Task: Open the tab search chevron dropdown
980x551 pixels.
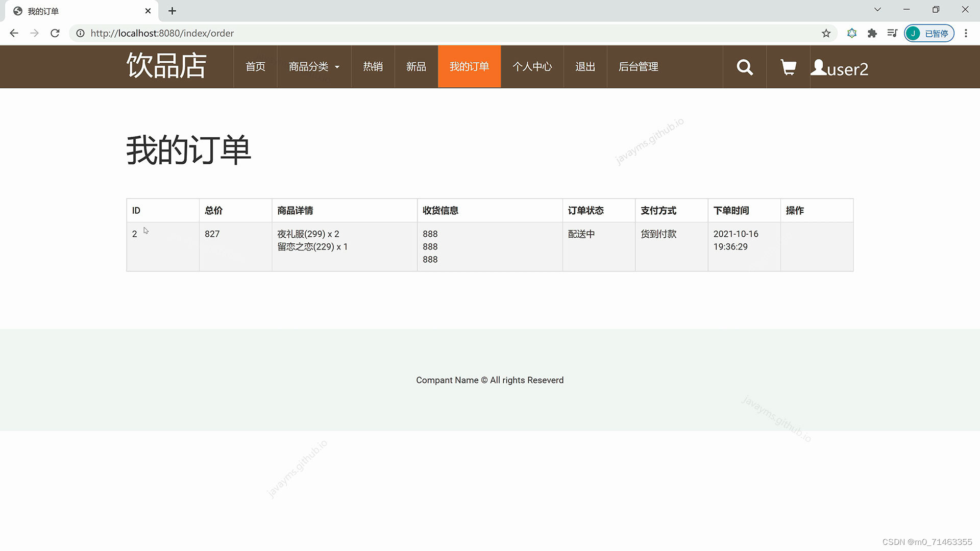Action: coord(877,10)
